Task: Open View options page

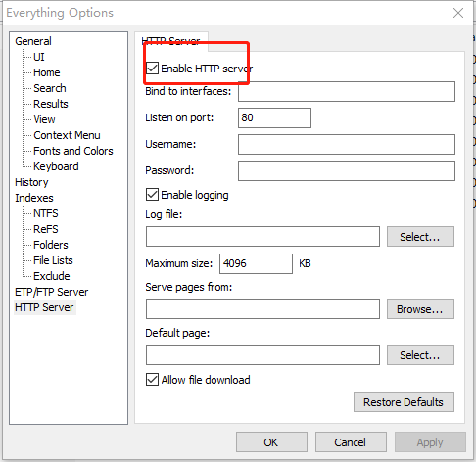Action: point(44,119)
